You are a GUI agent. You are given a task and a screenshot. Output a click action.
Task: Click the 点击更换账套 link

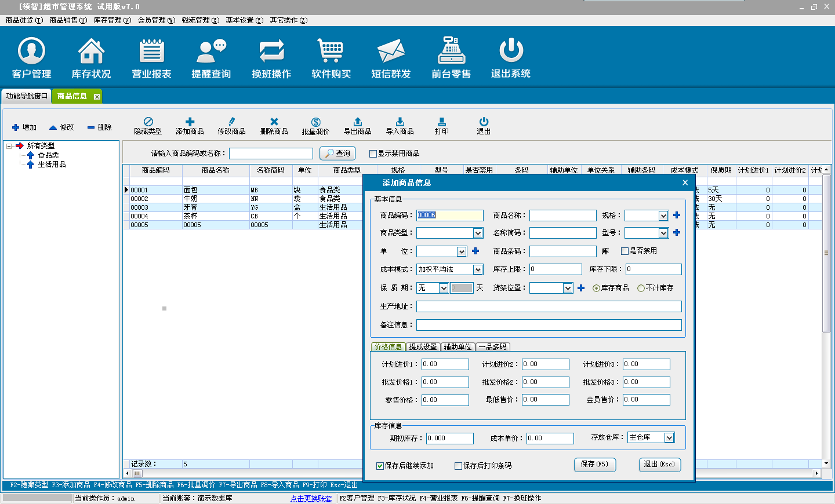(x=311, y=498)
